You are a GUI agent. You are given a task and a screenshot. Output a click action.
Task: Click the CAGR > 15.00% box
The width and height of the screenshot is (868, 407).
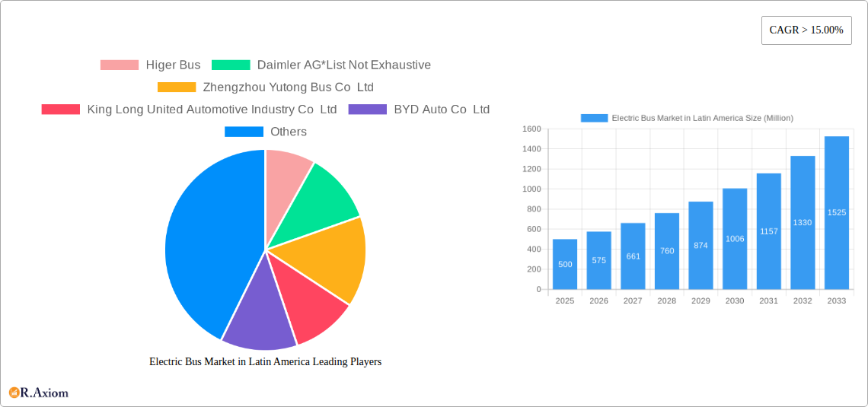pos(806,30)
